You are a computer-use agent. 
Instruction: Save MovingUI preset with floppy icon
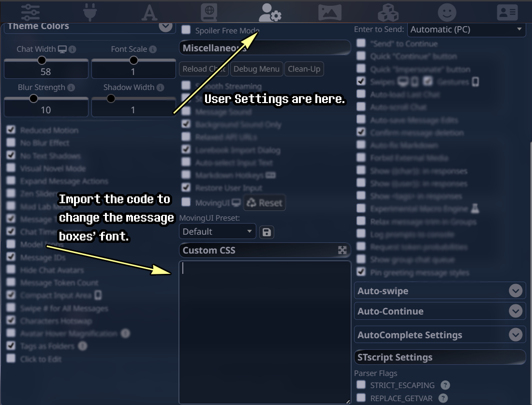tap(266, 232)
